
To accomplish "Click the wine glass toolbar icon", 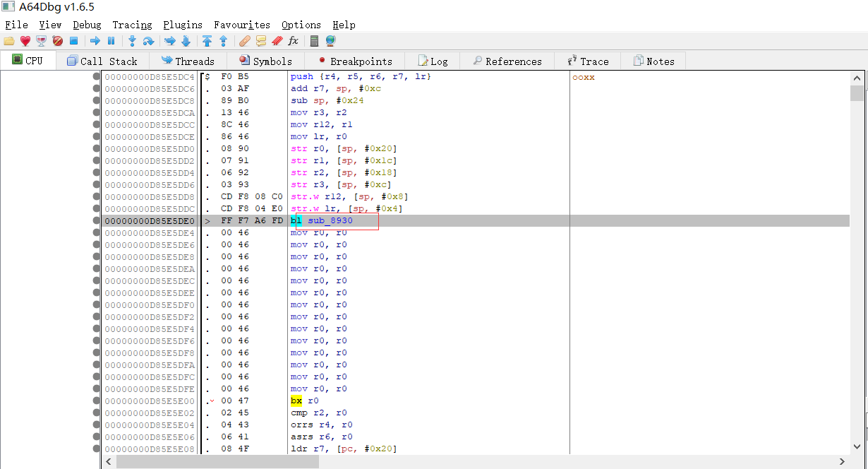I will pos(41,41).
